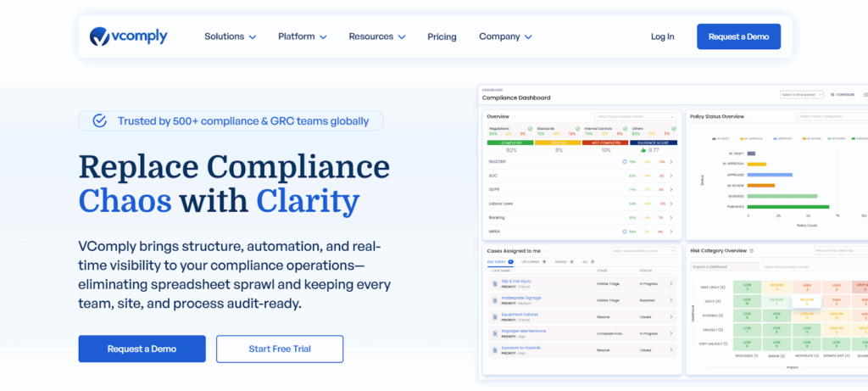This screenshot has width=868, height=391.
Task: Click the checkmark badge icon beside Trusted text
Action: pos(99,120)
